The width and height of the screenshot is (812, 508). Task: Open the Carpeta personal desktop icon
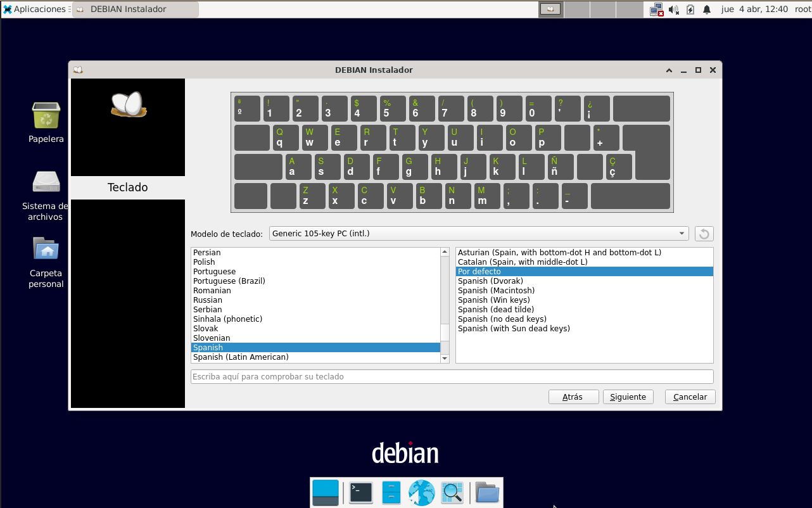click(46, 249)
